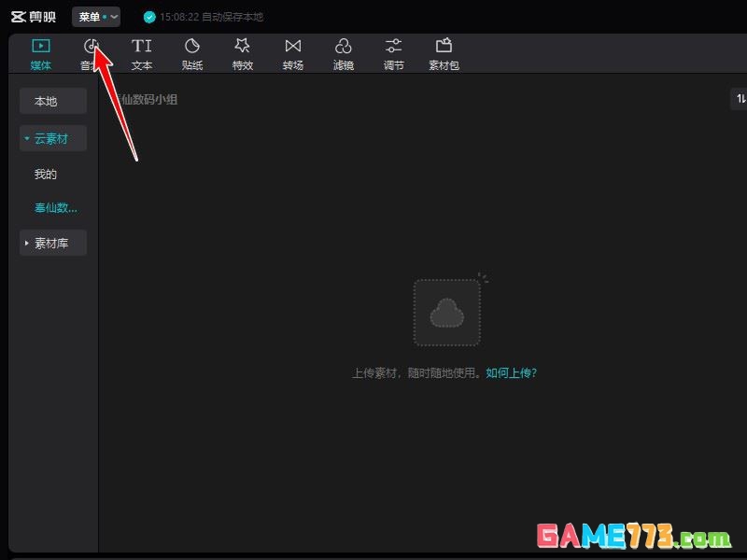Open the 素材包 (Material Pack) panel
Screen dimensions: 747x560
click(444, 53)
